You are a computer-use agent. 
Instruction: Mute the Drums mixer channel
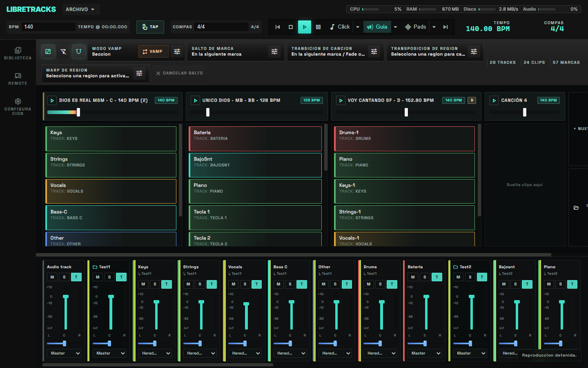tap(369, 284)
